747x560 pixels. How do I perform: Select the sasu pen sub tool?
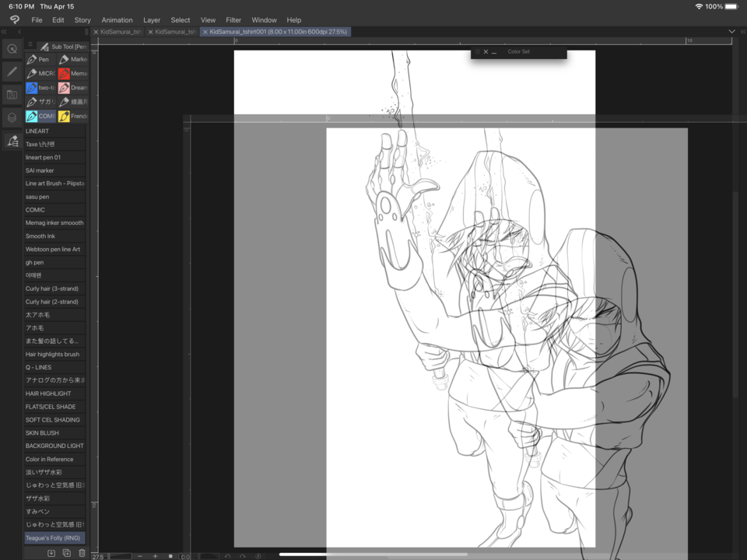[x=54, y=197]
